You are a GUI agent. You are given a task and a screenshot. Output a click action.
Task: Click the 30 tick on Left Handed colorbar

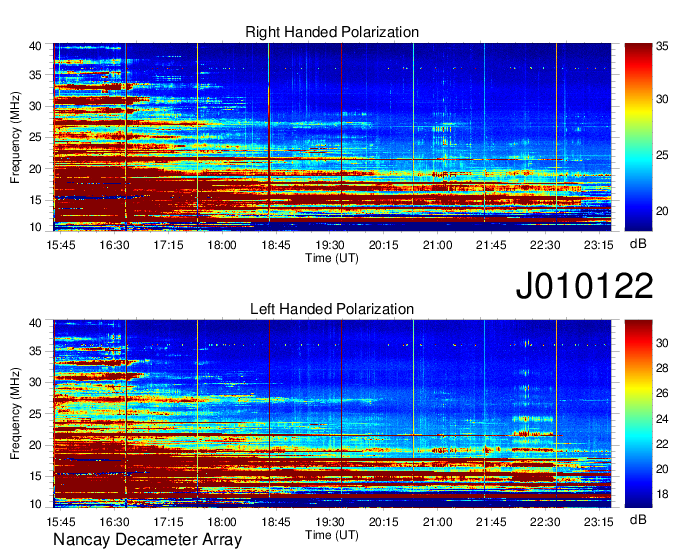(662, 343)
